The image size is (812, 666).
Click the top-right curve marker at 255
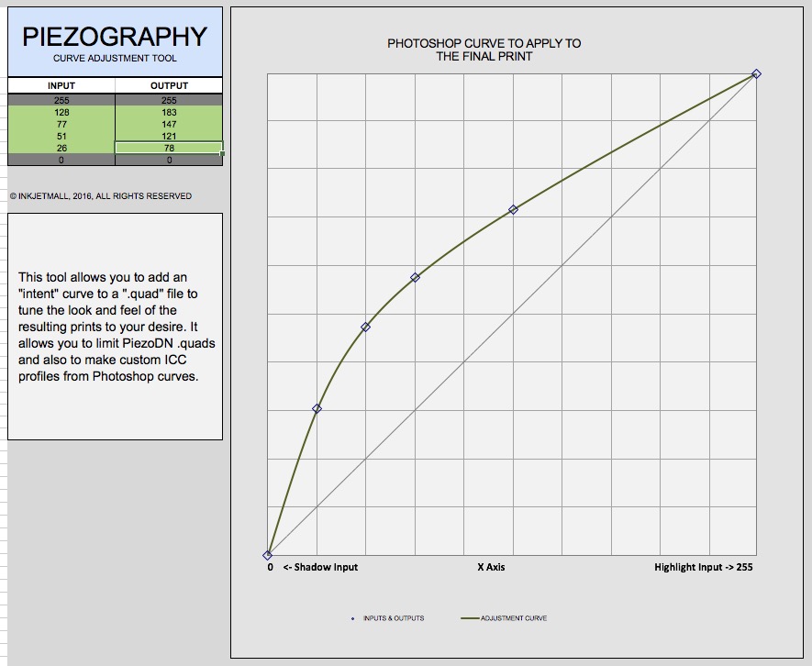[756, 73]
